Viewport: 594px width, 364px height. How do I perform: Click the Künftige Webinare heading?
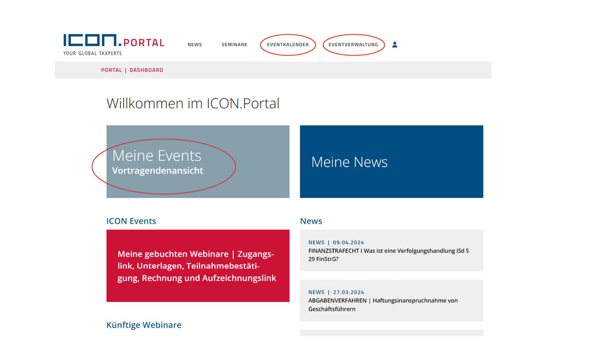point(144,325)
